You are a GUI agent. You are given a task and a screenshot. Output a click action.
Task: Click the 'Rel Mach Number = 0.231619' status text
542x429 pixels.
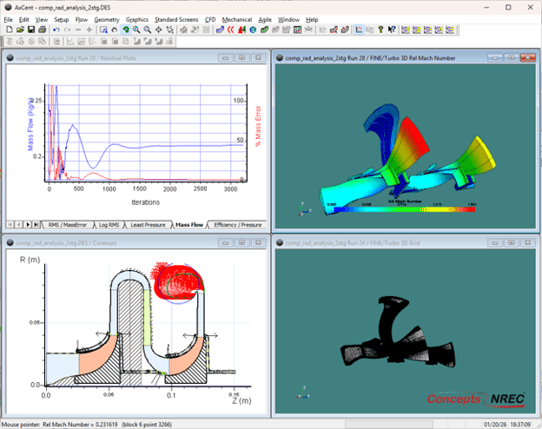point(80,424)
